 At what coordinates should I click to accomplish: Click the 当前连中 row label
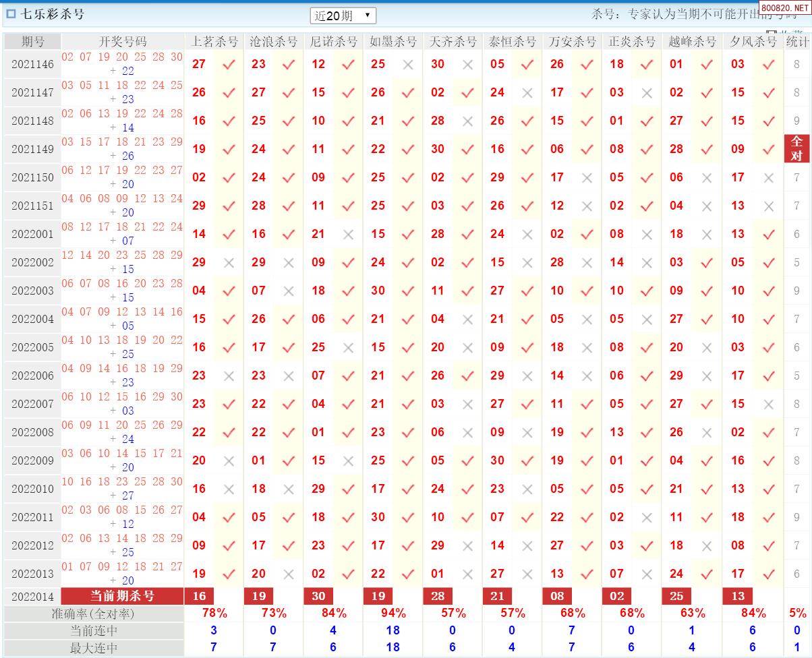[93, 630]
